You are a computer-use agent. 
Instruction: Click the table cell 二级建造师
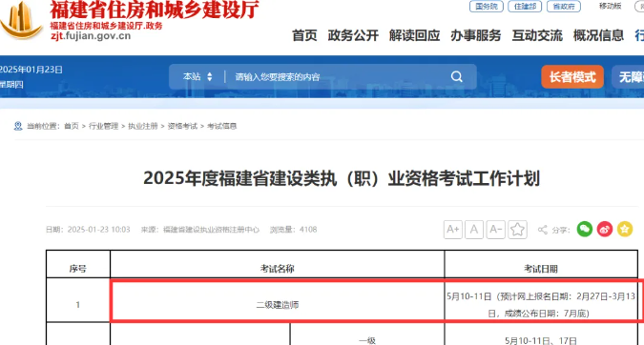click(278, 305)
